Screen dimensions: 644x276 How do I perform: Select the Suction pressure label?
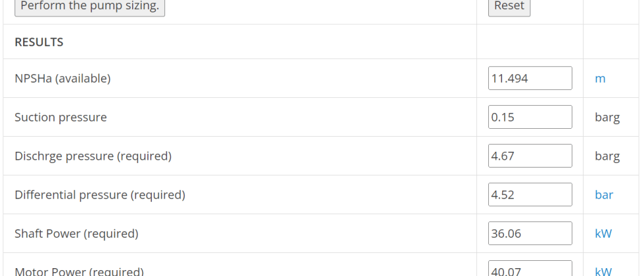tap(60, 118)
